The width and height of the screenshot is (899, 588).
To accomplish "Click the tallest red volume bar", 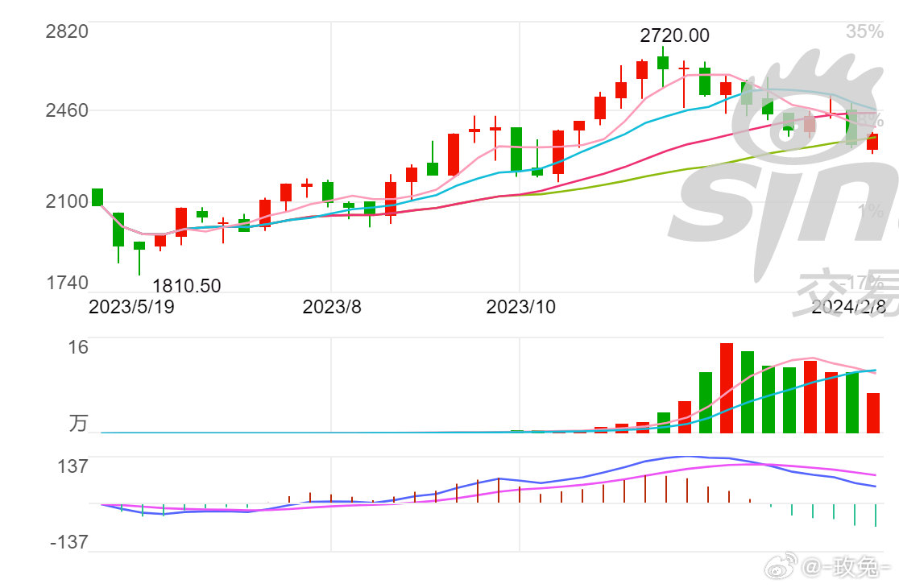I will 727,387.
